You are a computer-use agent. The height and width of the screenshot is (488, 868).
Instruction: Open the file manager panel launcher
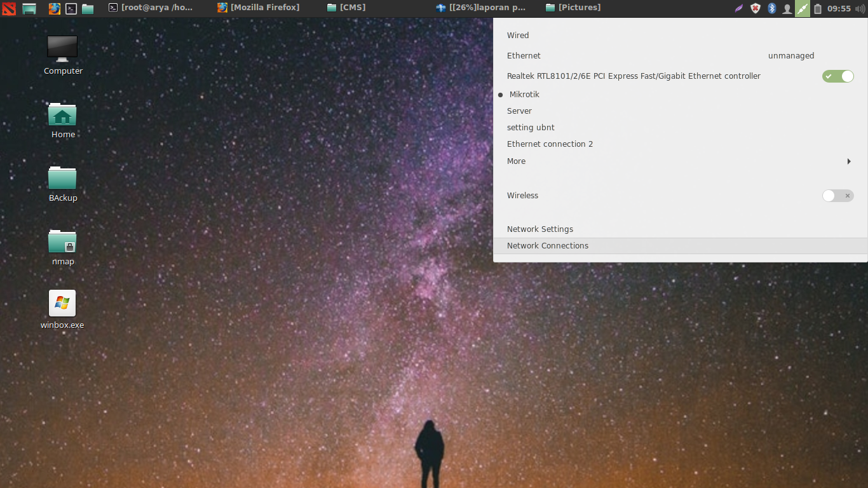coord(87,8)
